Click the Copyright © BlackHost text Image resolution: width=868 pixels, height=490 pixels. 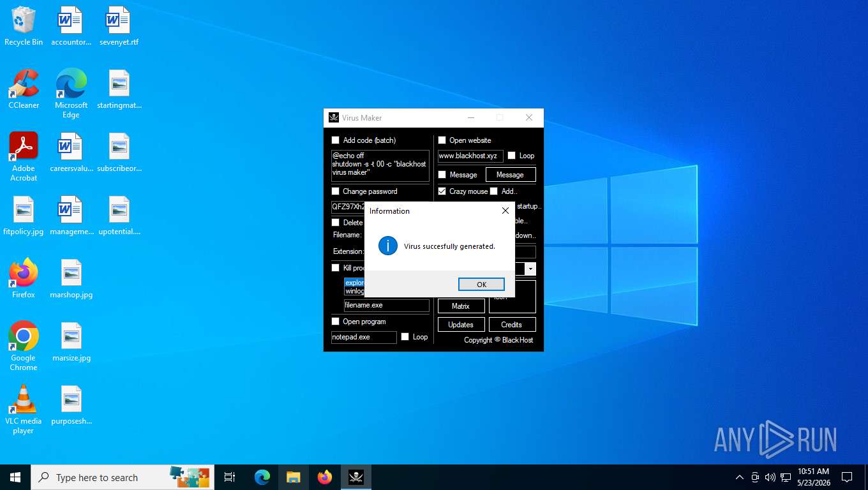point(498,340)
